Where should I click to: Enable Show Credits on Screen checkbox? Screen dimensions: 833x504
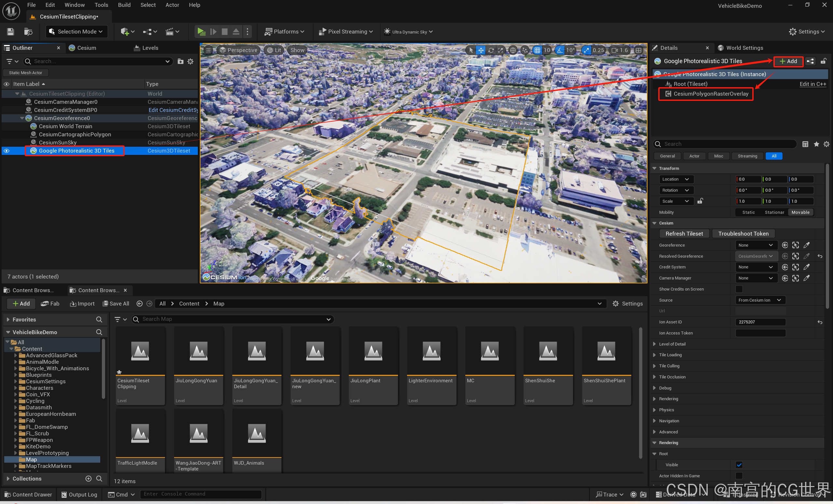(739, 289)
